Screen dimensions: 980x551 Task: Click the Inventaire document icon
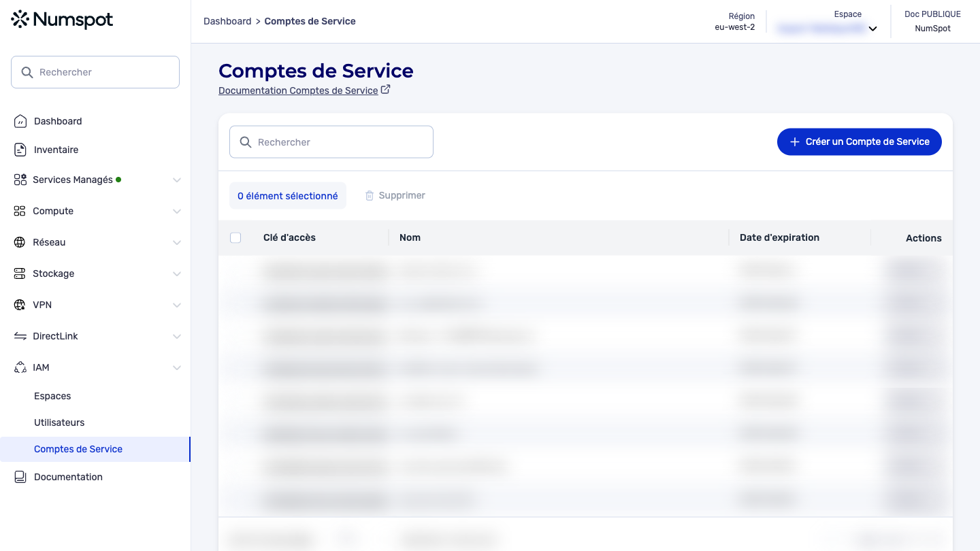click(x=20, y=150)
